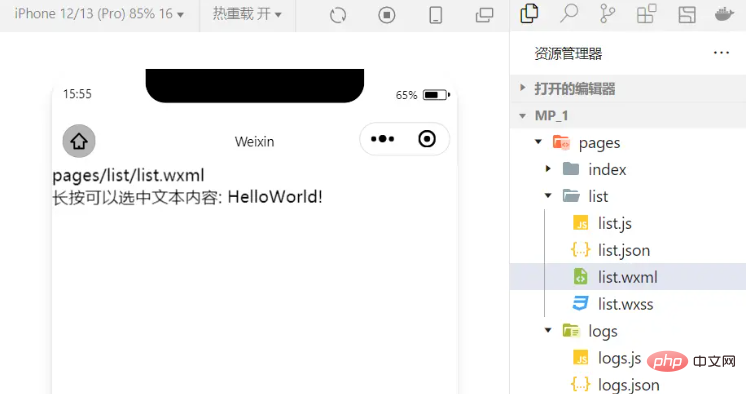Open the source control branch icon

coord(608,14)
